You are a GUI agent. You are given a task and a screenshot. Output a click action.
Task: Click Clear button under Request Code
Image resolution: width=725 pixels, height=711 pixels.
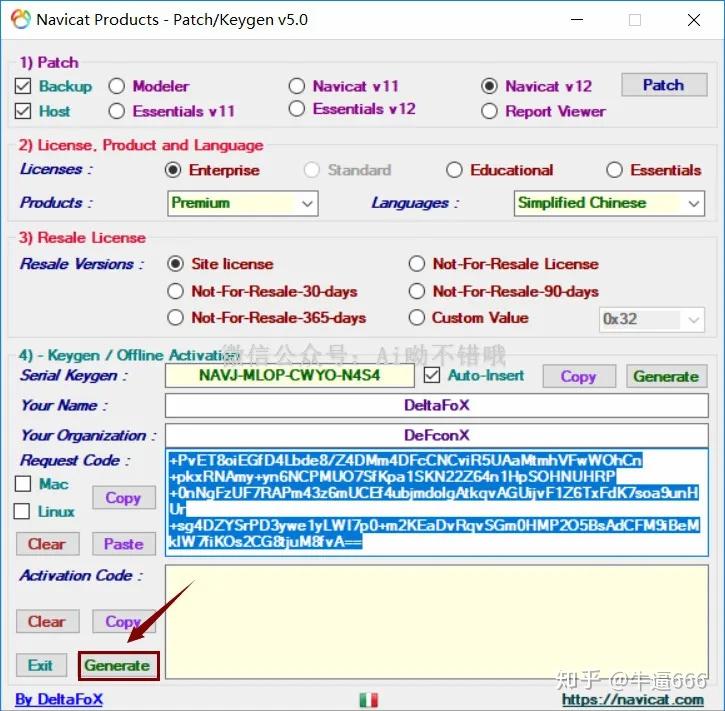pos(48,544)
